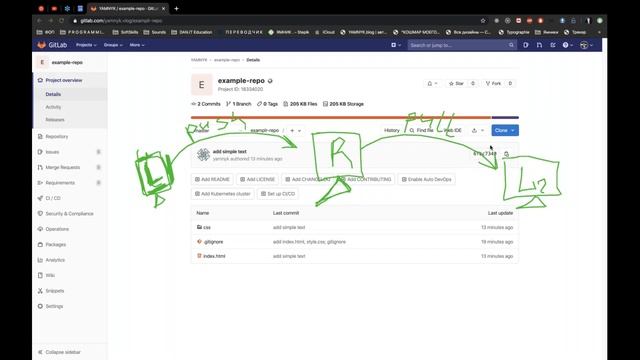
Task: Open the Groups menu in navbar
Action: pyautogui.click(x=113, y=45)
